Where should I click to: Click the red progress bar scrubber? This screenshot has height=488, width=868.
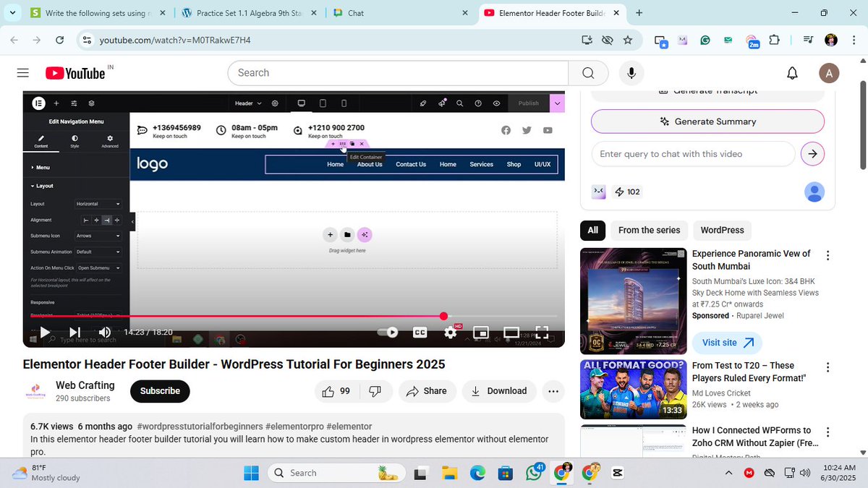point(443,316)
